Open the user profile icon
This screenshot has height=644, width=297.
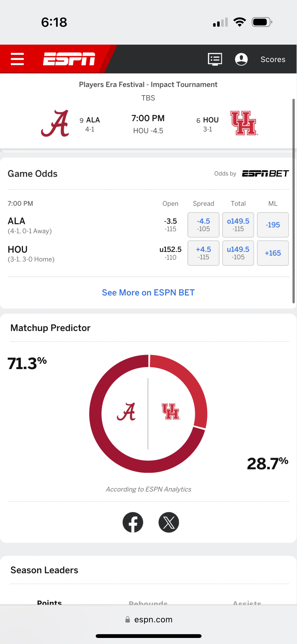(x=241, y=59)
